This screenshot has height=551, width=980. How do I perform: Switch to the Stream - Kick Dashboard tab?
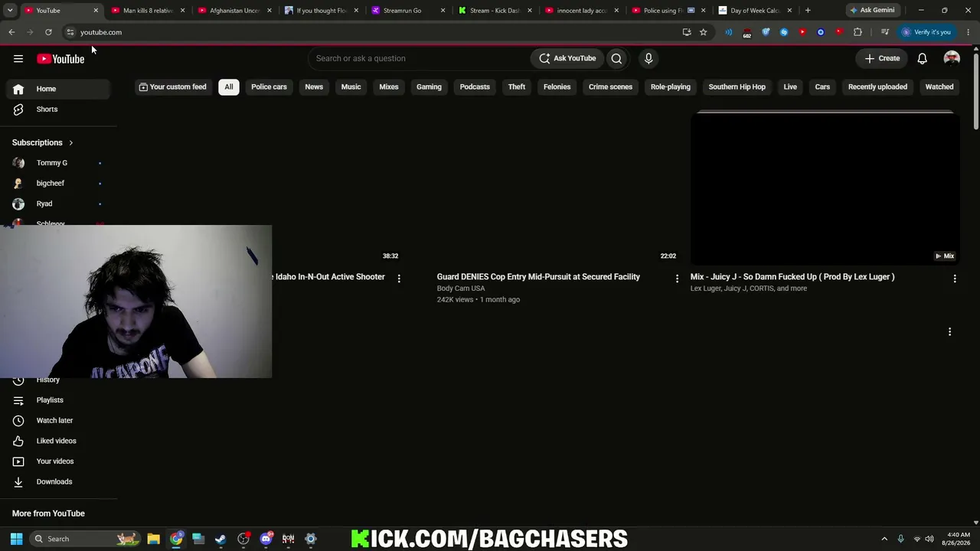pyautogui.click(x=495, y=11)
